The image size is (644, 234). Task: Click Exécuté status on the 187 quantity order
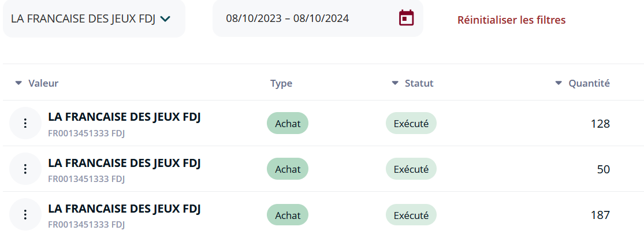tap(411, 215)
